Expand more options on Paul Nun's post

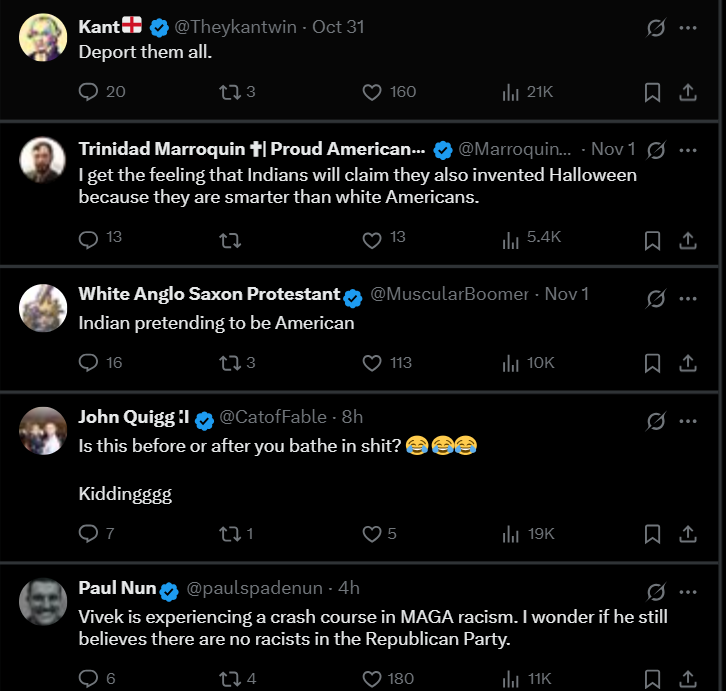[688, 591]
